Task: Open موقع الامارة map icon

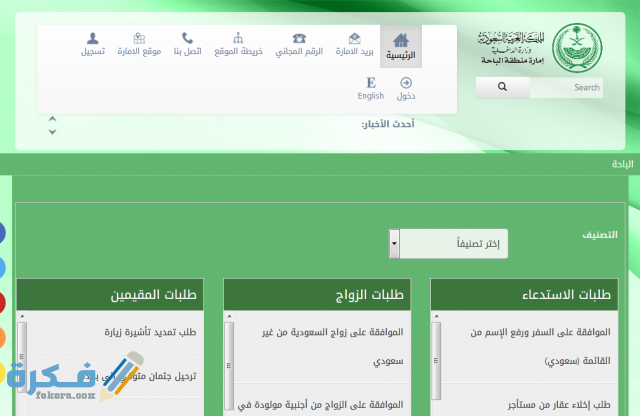Action: [139, 38]
